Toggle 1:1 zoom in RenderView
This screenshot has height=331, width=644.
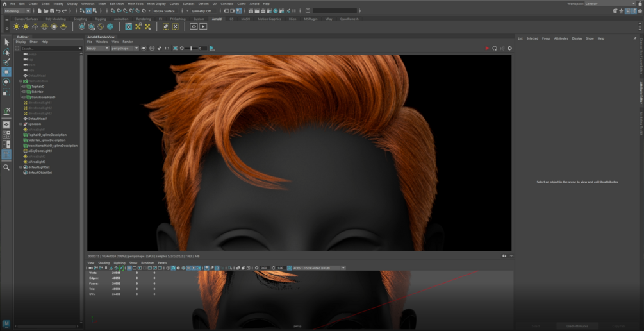click(167, 48)
